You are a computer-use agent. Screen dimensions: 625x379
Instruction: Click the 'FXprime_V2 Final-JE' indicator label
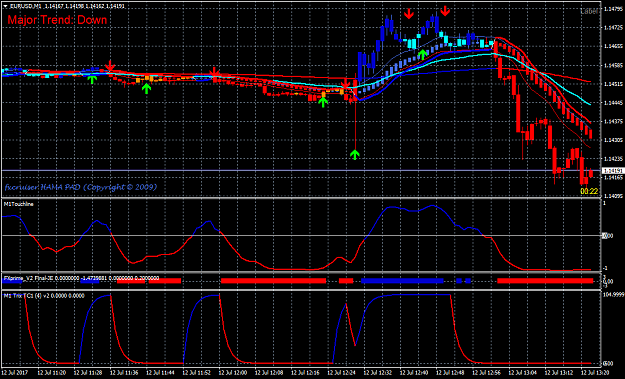tap(28, 278)
